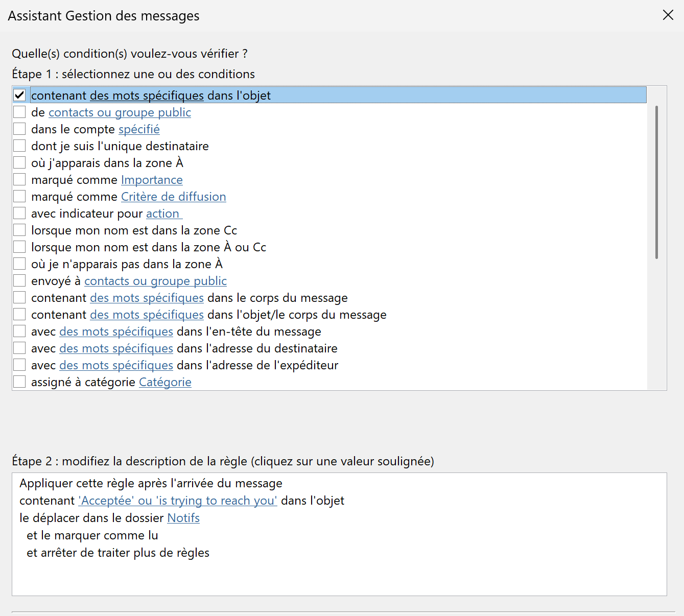Screen dimensions: 684x616
Task: Open the "Catégorie" link
Action: point(165,382)
